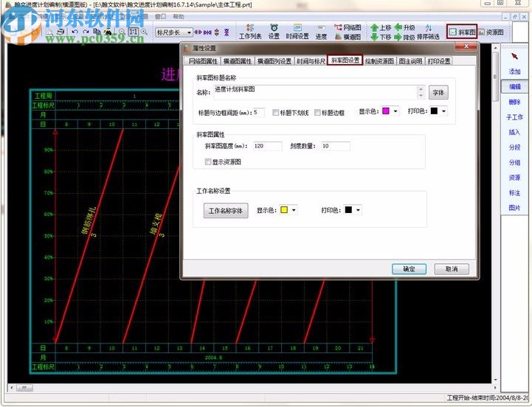The image size is (532, 407).
Task: Check the 显示资源图 option
Action: point(209,161)
